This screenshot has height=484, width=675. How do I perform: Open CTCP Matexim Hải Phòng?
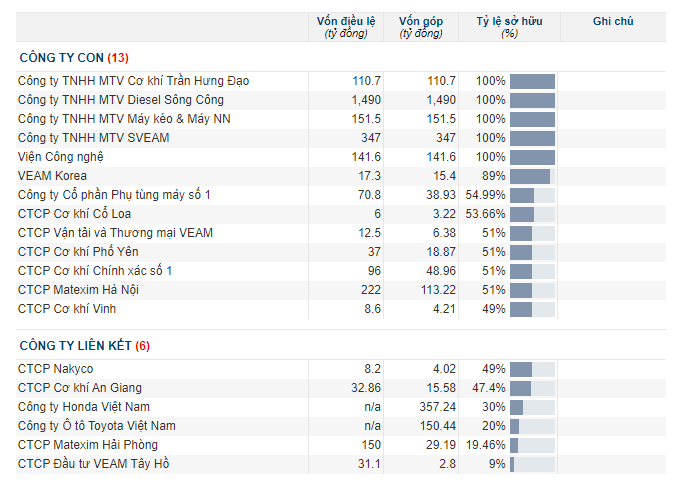click(x=88, y=444)
